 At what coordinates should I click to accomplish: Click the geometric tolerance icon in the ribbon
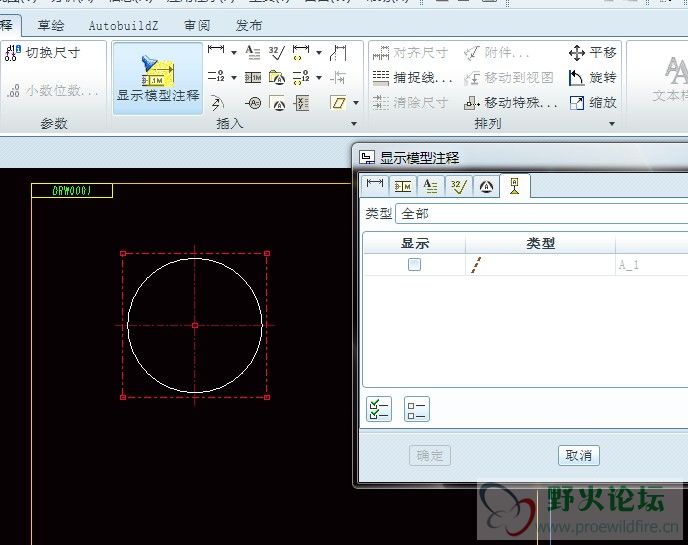(x=253, y=78)
